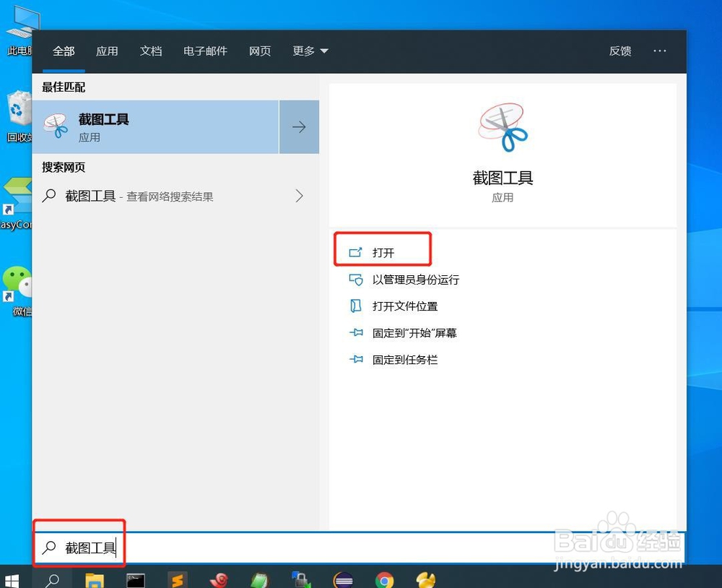Open the 更多 dropdown filter
Viewport: 722px width, 588px height.
310,51
